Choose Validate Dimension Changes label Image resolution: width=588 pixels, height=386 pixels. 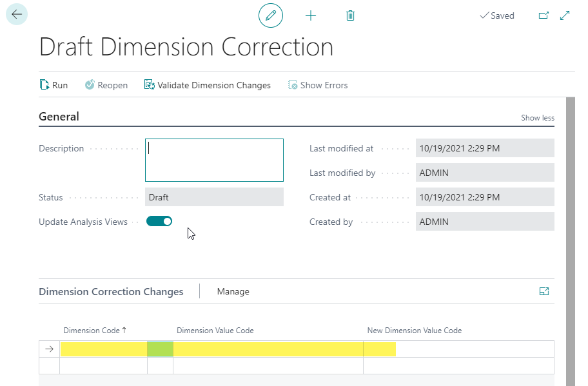(x=214, y=86)
